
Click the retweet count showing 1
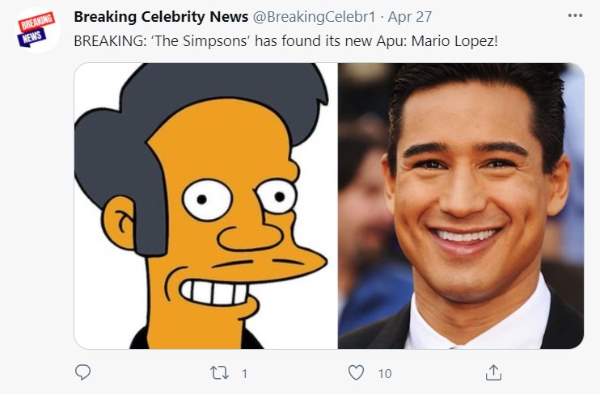(245, 374)
